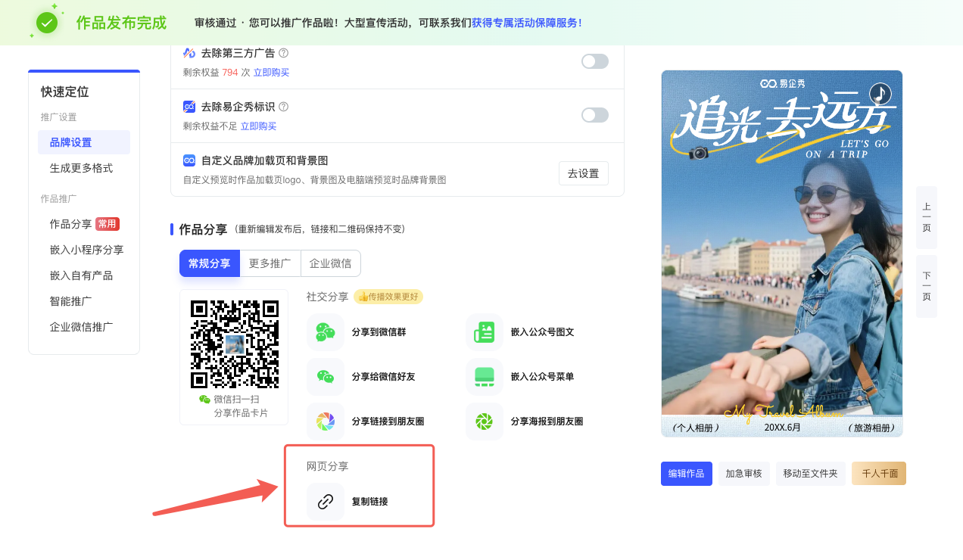Image resolution: width=963 pixels, height=560 pixels.
Task: Enable the 去除易企秀标识 switch
Action: 594,115
